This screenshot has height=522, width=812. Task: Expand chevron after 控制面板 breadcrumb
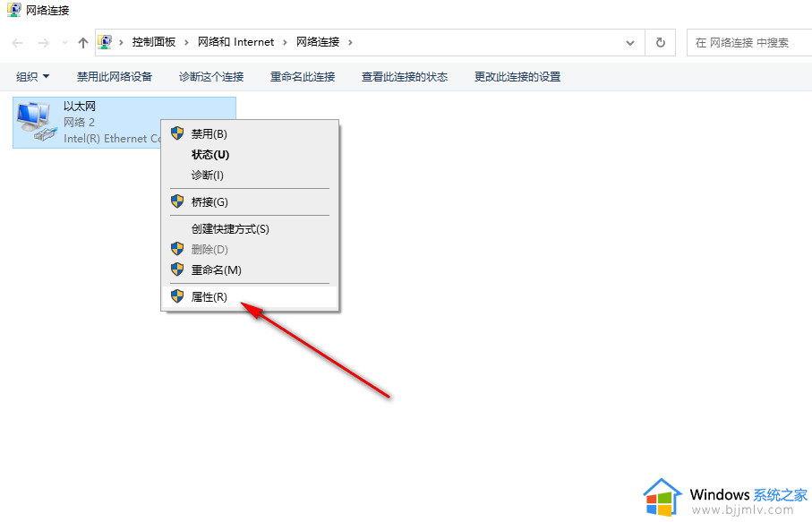click(186, 42)
